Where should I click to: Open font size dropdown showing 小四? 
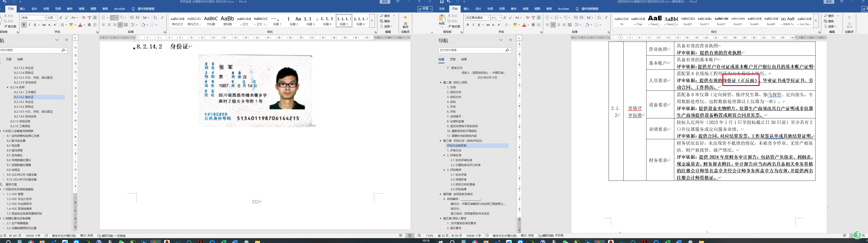click(x=56, y=18)
